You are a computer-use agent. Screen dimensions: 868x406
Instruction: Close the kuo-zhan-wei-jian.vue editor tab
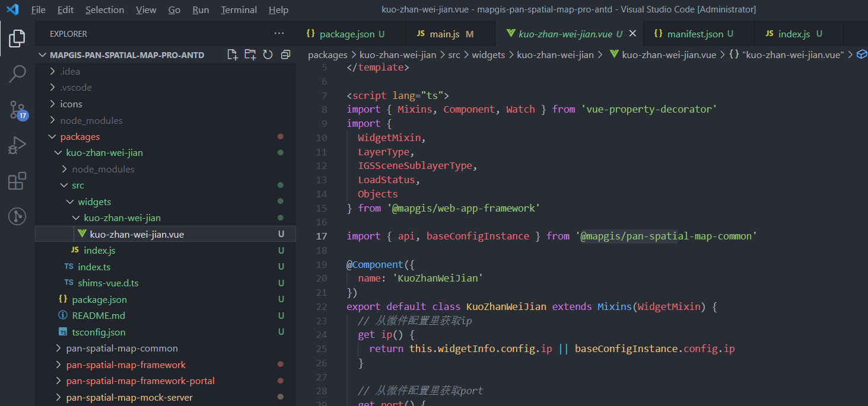point(632,34)
